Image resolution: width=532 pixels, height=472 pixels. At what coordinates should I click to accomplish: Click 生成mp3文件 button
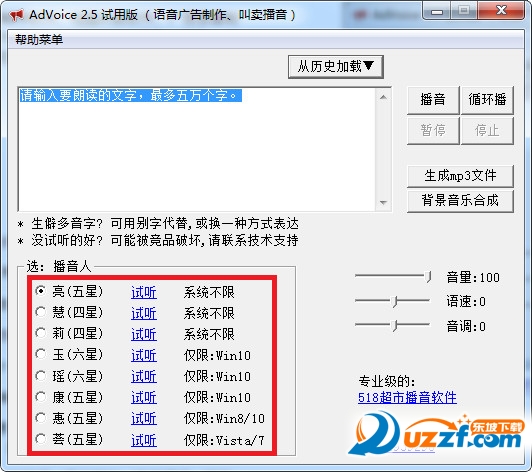(460, 176)
